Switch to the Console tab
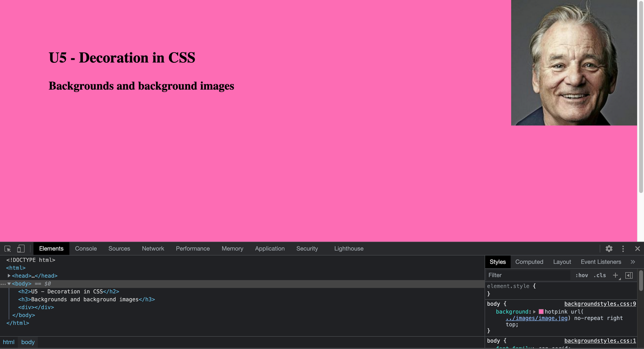Screen dimensions: 644x349 [86, 249]
